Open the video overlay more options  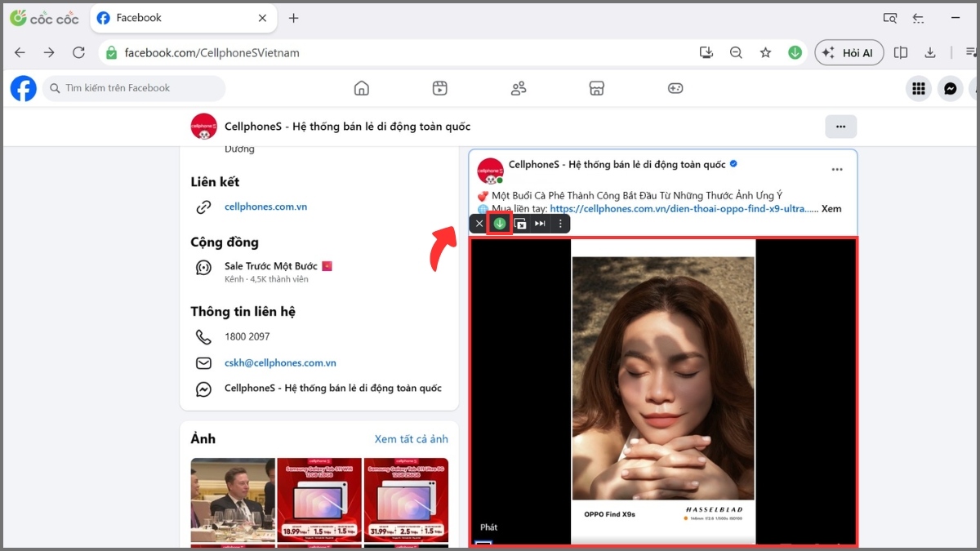[560, 224]
